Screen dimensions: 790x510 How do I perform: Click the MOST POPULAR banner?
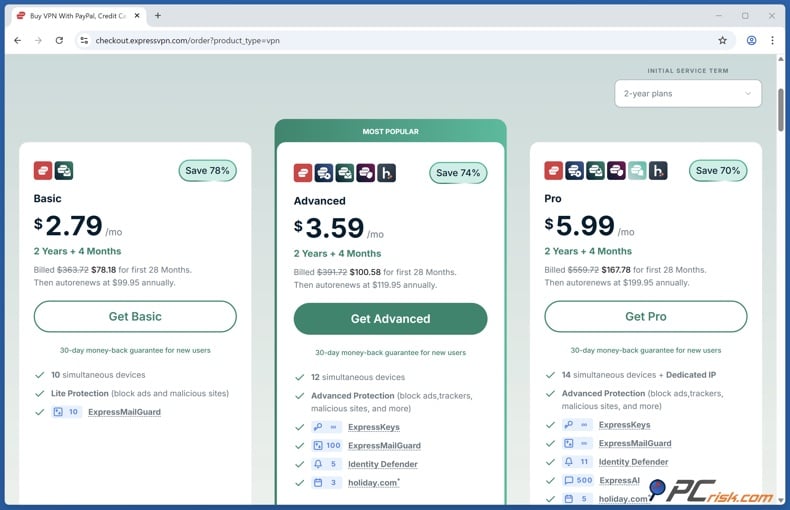(390, 131)
